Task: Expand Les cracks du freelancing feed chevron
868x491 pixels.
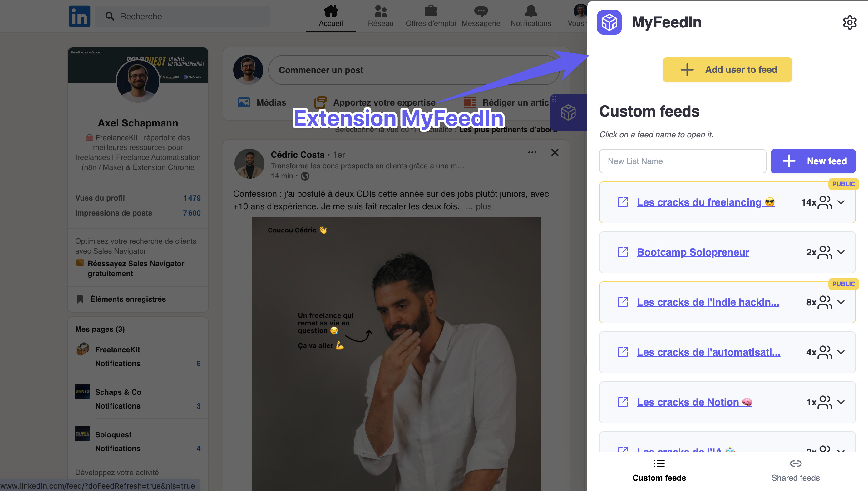Action: [841, 202]
